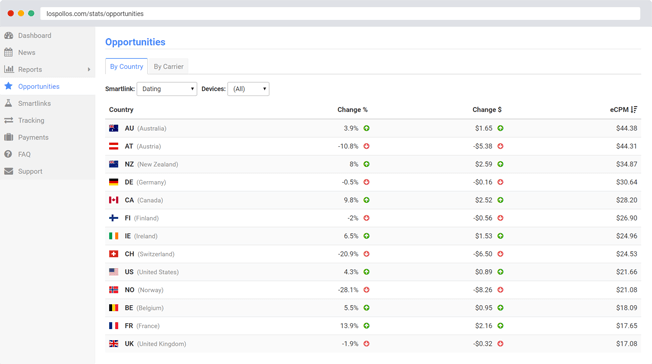This screenshot has height=364, width=652.
Task: Click red down indicator beside -10.8% change
Action: tap(366, 146)
